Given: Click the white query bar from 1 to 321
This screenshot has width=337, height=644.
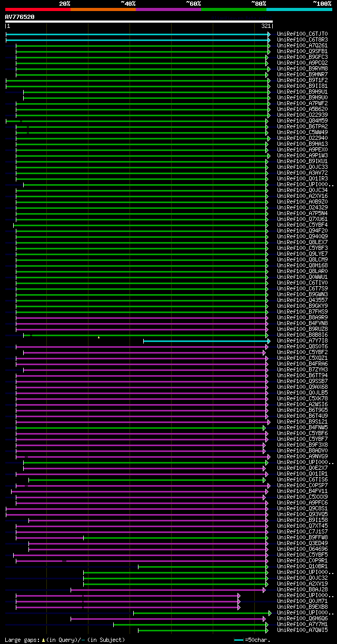Looking at the screenshot, I should pyautogui.click(x=139, y=22).
